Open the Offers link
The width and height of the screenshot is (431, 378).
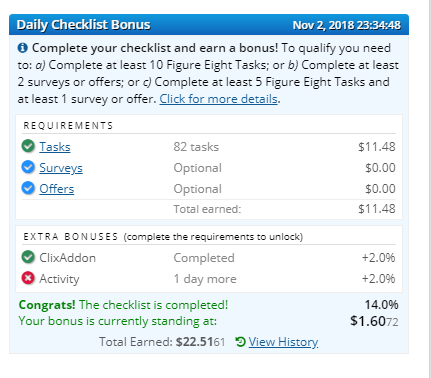click(57, 189)
